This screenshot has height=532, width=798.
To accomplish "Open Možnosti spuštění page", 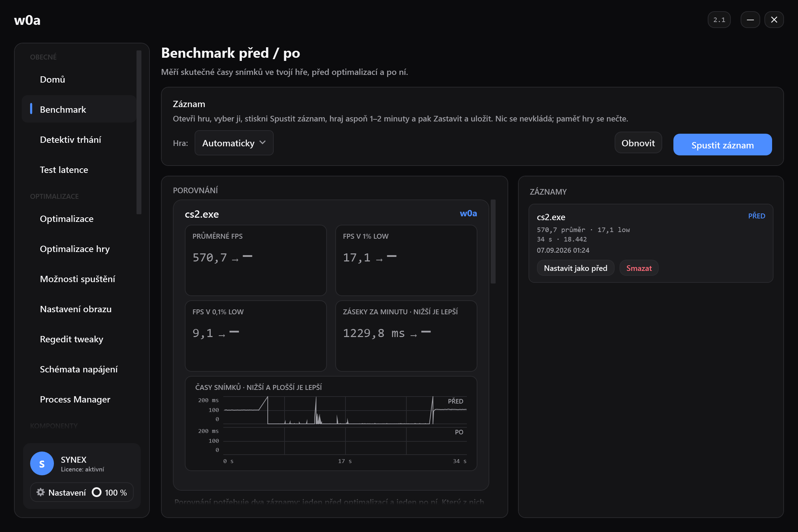I will pos(79,279).
